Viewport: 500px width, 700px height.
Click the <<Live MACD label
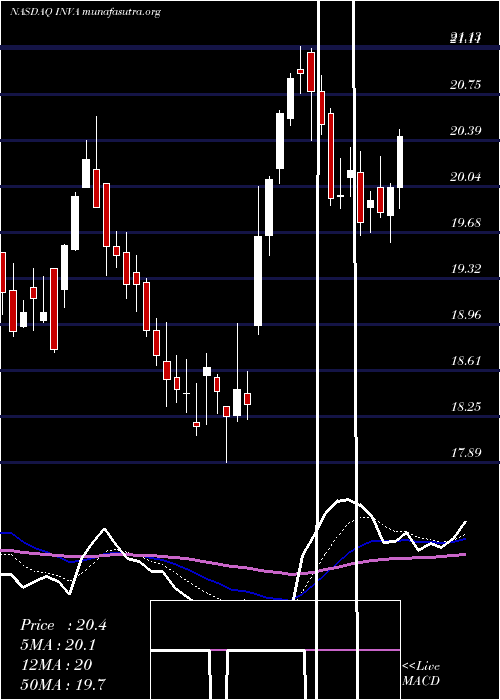[x=421, y=673]
